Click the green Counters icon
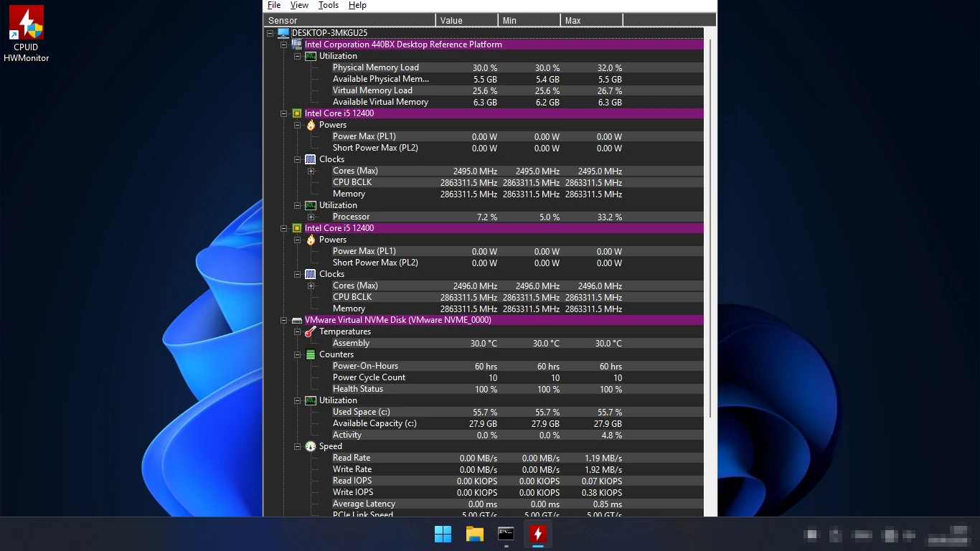Viewport: 980px width, 551px height. tap(311, 354)
